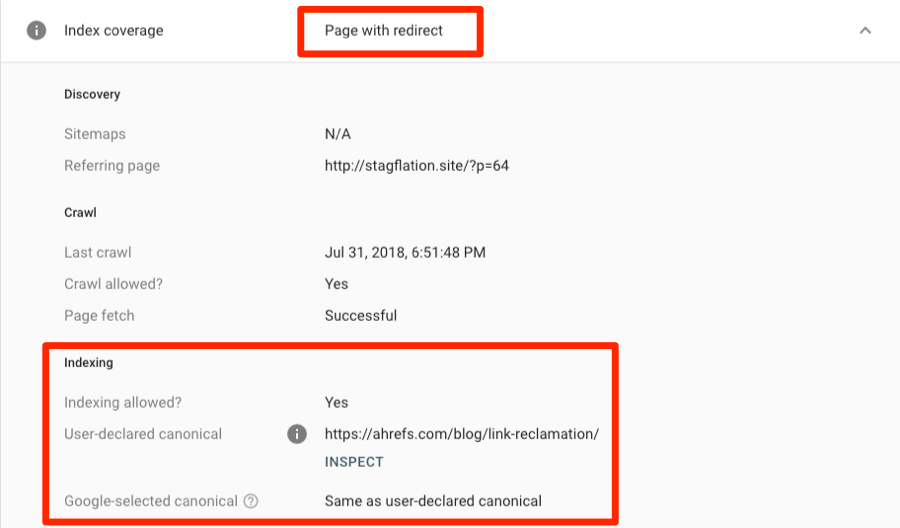Click the Last crawl date value
The image size is (900, 528).
click(405, 252)
